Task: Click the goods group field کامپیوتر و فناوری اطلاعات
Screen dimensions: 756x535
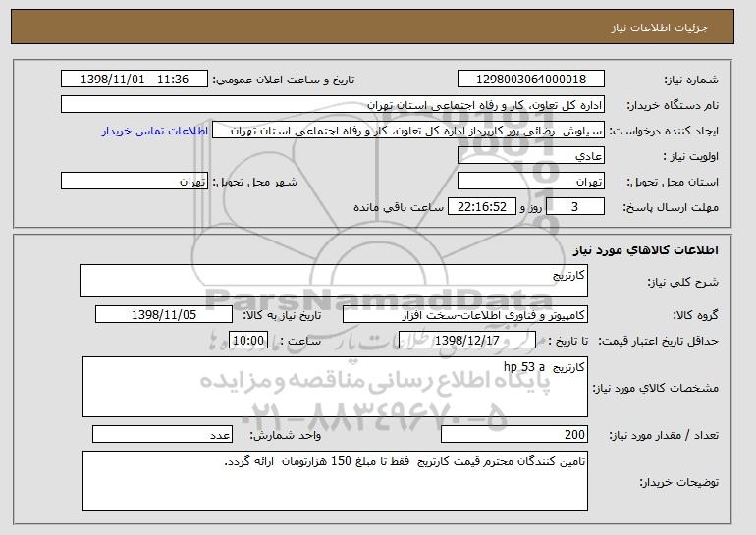Action: coord(465,315)
